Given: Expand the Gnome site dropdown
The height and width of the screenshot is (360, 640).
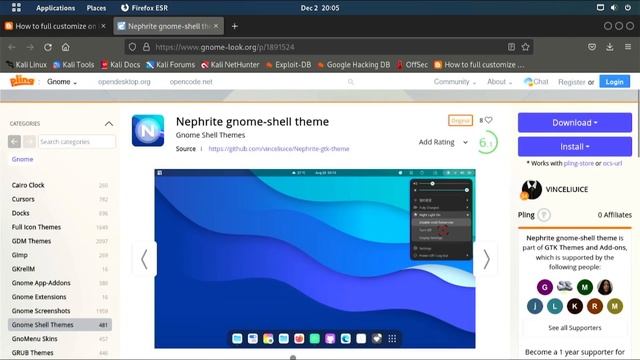Looking at the screenshot, I should pyautogui.click(x=62, y=82).
